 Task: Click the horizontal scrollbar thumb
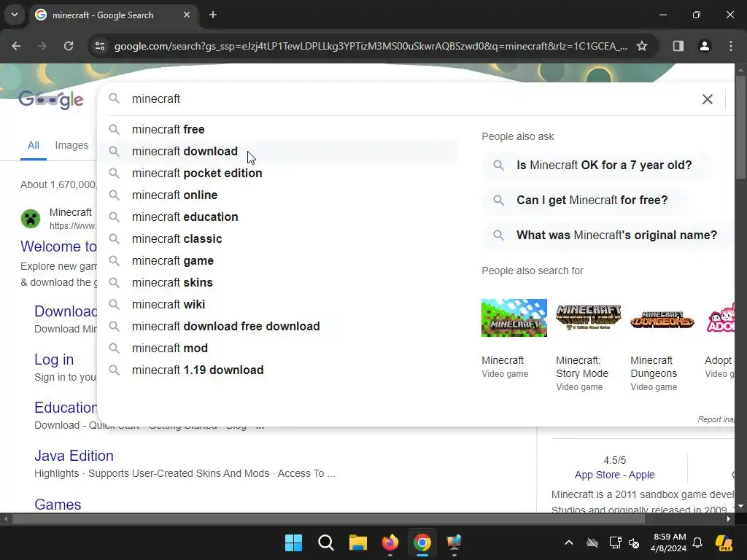[328, 519]
